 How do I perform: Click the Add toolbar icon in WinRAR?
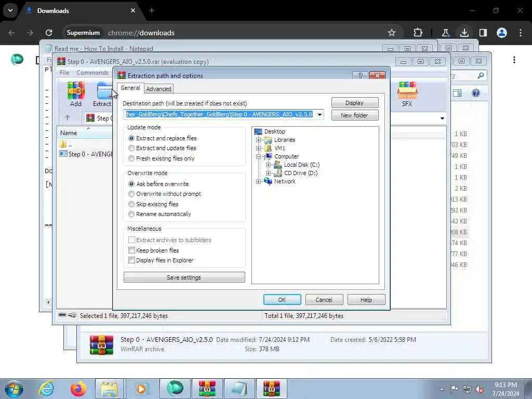coord(76,95)
